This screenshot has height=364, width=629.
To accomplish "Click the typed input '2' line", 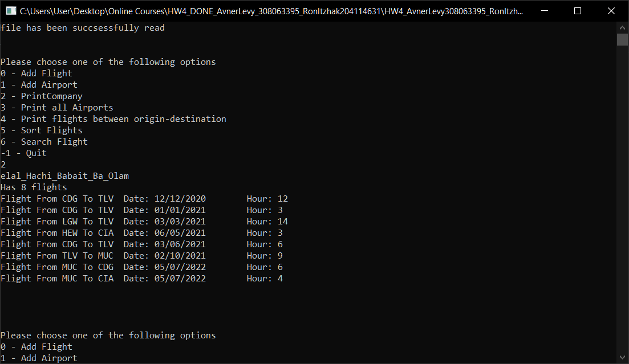I will (3, 165).
